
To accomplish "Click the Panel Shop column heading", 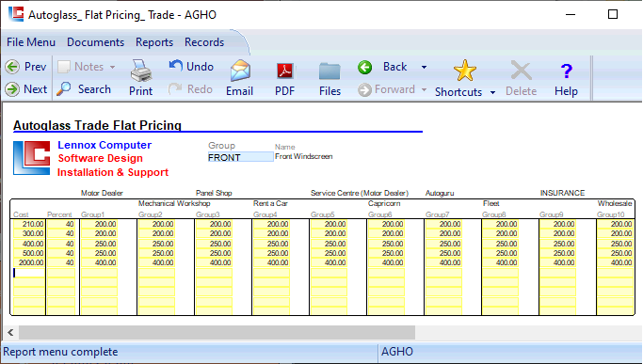I will click(x=214, y=193).
